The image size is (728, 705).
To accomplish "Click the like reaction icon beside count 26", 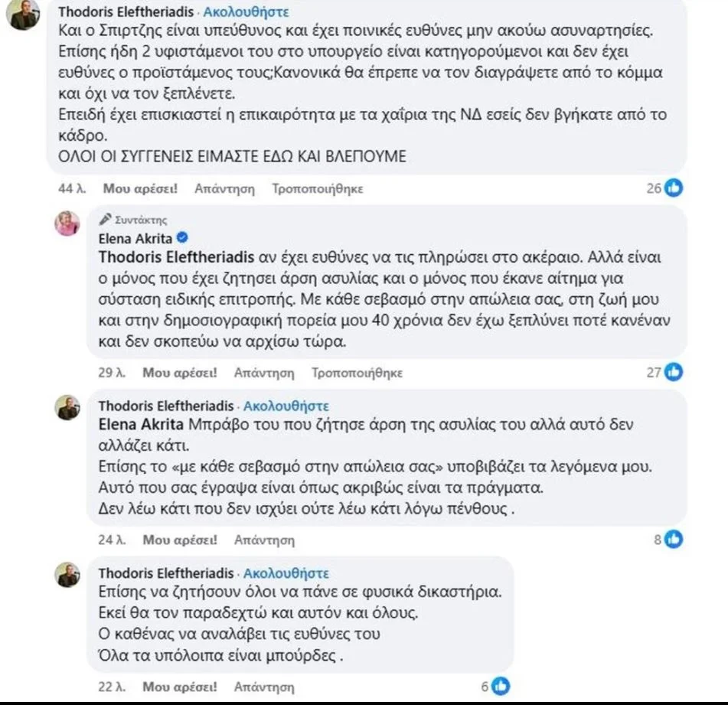I will (674, 188).
